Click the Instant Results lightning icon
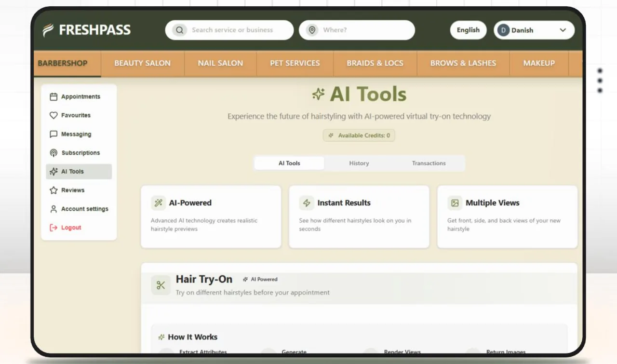 click(x=307, y=203)
